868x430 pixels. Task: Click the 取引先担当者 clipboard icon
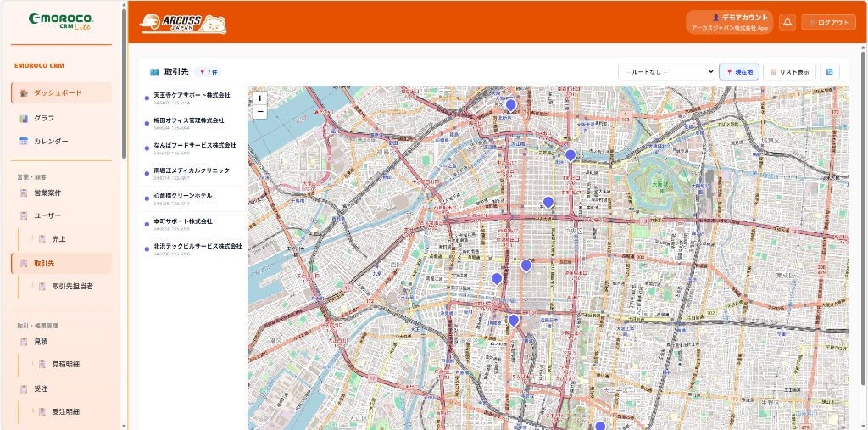point(42,287)
